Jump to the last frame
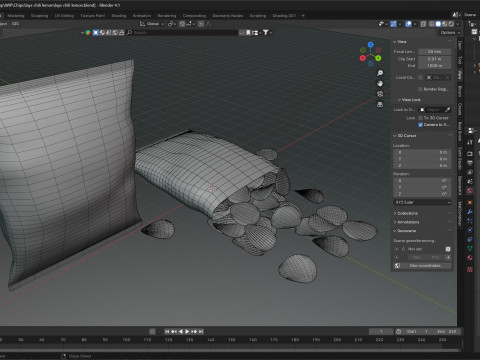Screen dimensions: 480x360 click(x=201, y=332)
